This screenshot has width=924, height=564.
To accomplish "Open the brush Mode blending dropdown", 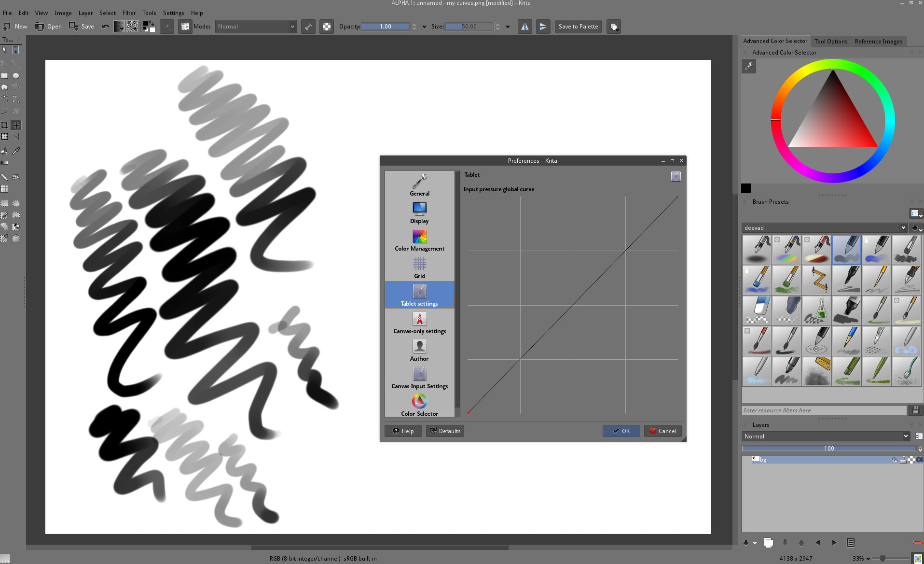I will pos(255,27).
